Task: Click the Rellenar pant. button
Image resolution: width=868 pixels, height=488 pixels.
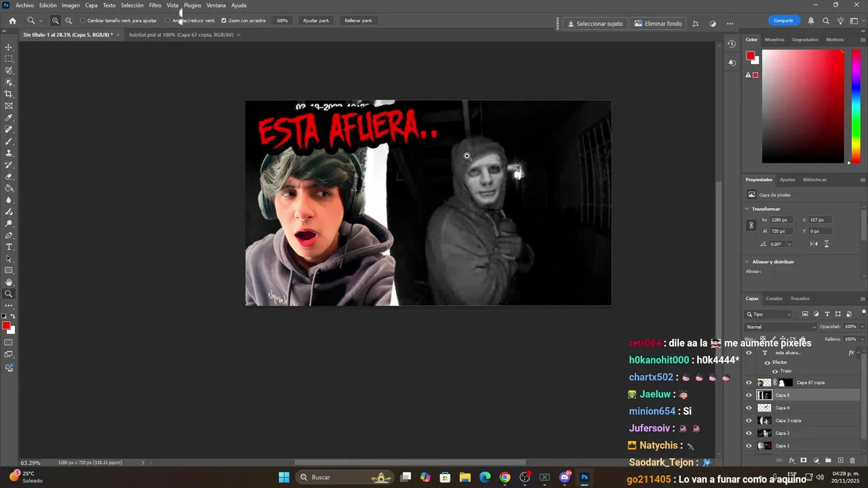Action: tap(358, 20)
